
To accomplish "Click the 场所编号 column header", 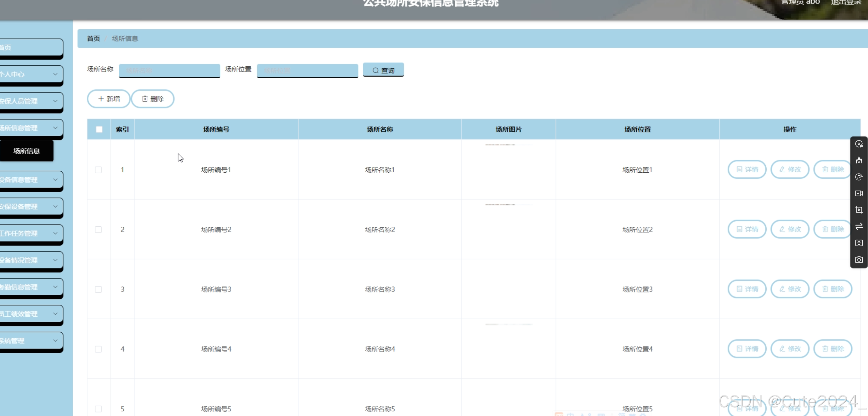I will point(216,129).
